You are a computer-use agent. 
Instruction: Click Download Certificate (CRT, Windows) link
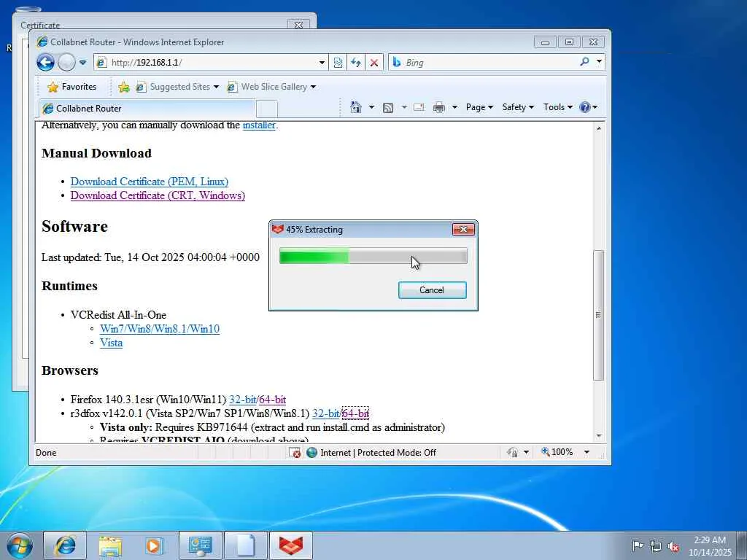(158, 195)
